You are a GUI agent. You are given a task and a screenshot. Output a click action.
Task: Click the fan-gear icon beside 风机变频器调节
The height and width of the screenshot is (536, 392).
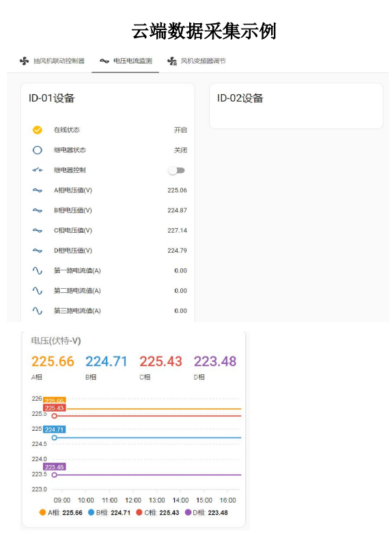click(172, 61)
